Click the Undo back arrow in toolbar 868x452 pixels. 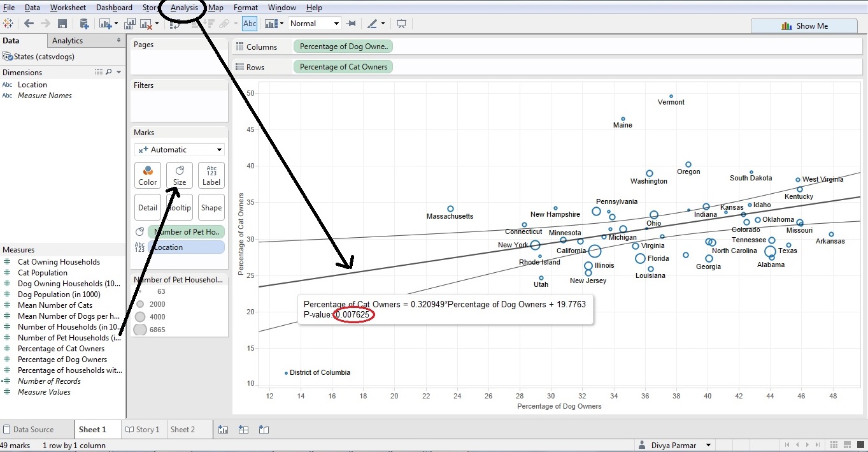point(29,24)
